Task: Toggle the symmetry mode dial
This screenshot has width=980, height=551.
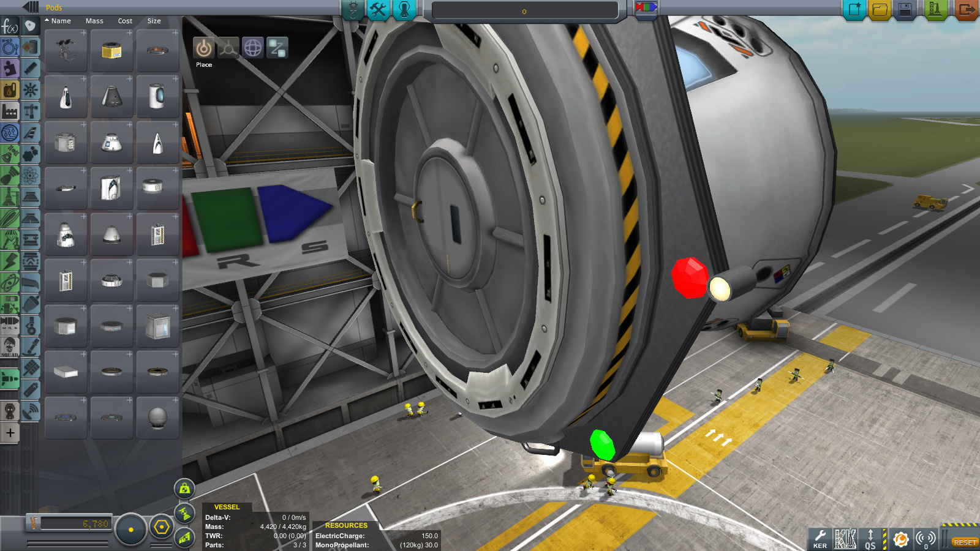Action: [130, 530]
